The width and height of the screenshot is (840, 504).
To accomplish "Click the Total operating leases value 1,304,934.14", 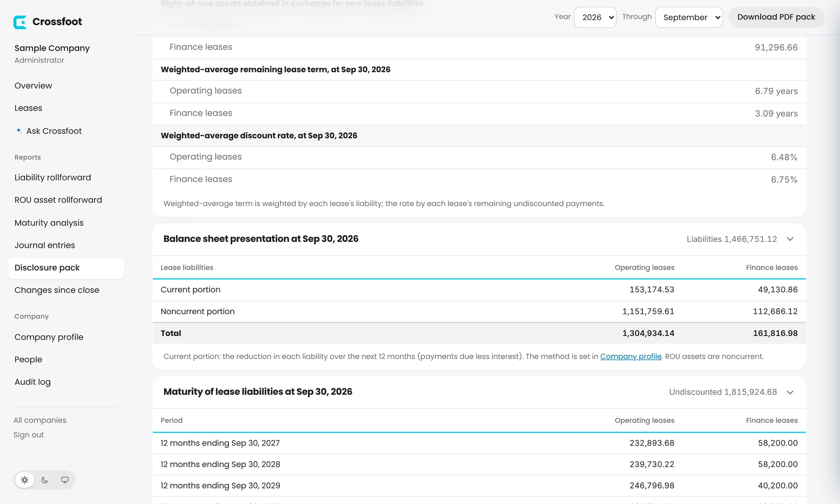I will [x=648, y=333].
